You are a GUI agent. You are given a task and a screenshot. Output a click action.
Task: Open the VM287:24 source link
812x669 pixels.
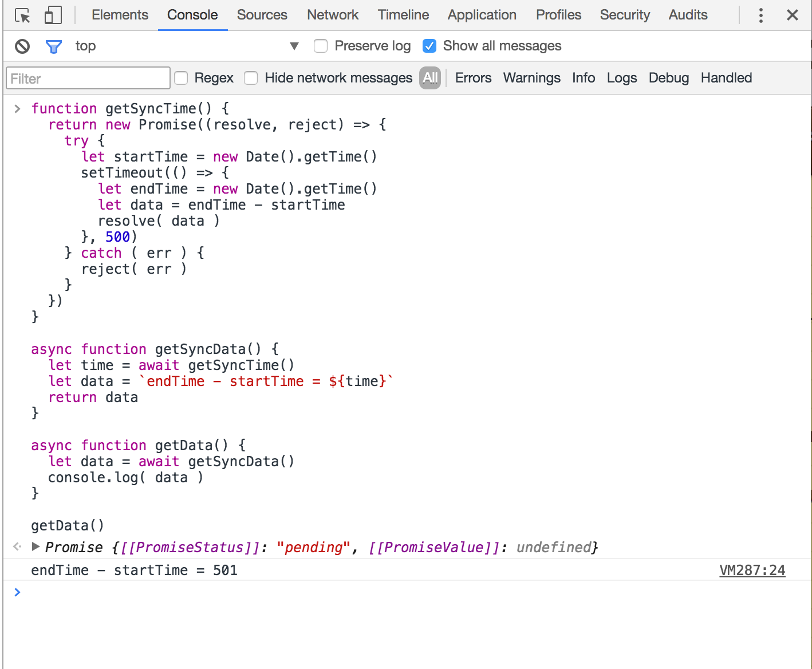(x=752, y=570)
